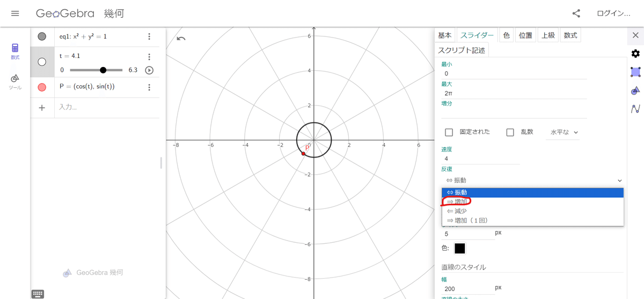Click the settings gear icon
This screenshot has height=299, width=644.
635,54
